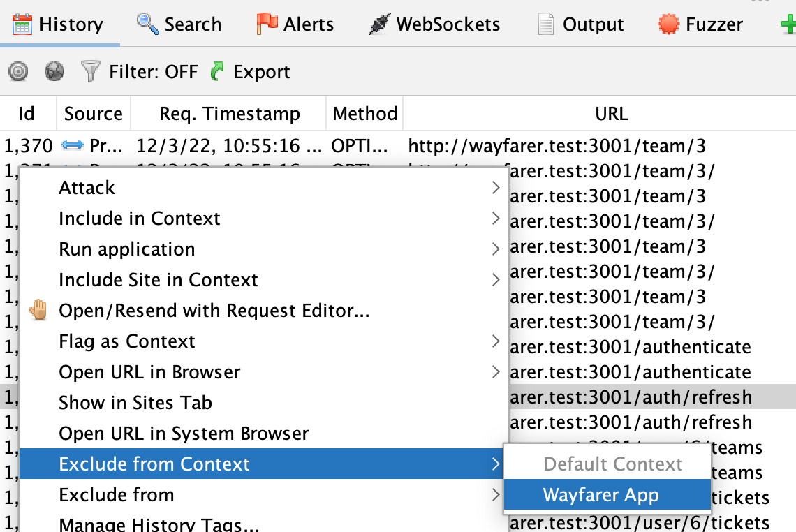The height and width of the screenshot is (532, 796).
Task: Expand the Attack submenu arrow
Action: [x=496, y=188]
